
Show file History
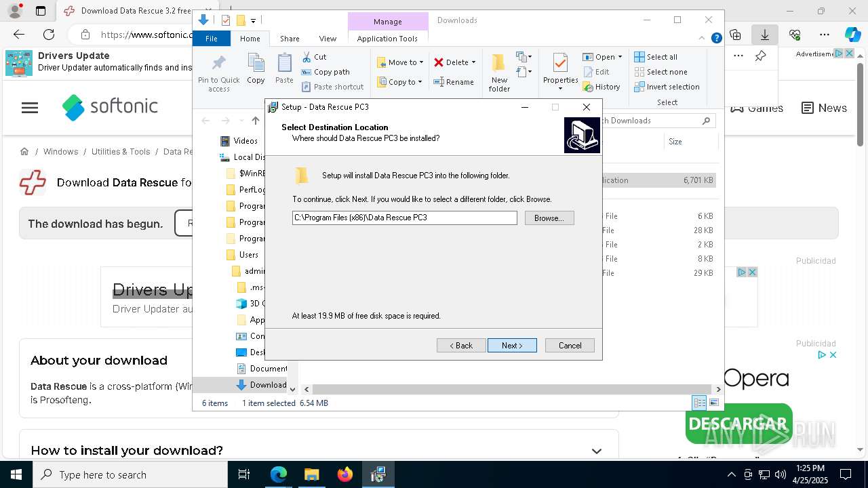[601, 87]
